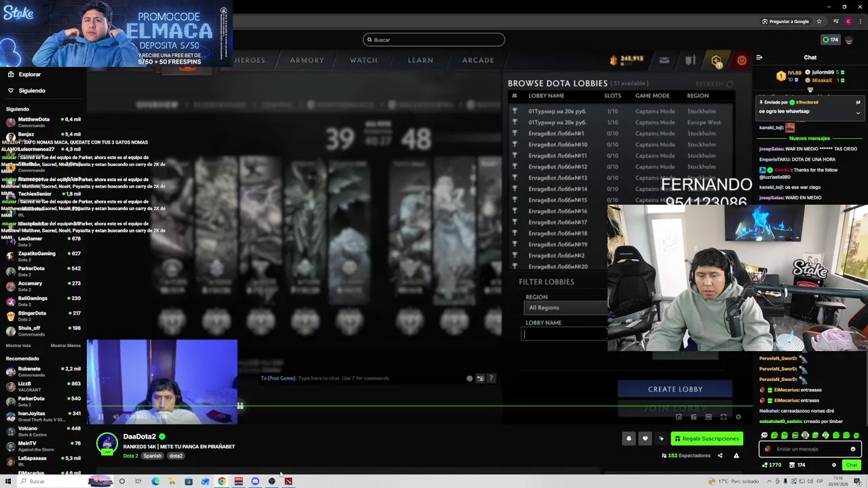Click Regala Suscripciones button

pyautogui.click(x=707, y=439)
